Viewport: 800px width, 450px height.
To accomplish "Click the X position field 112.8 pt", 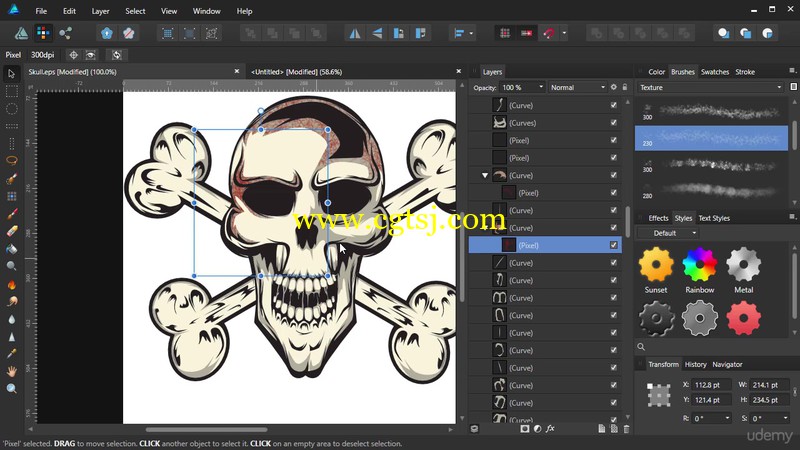I will coord(712,385).
